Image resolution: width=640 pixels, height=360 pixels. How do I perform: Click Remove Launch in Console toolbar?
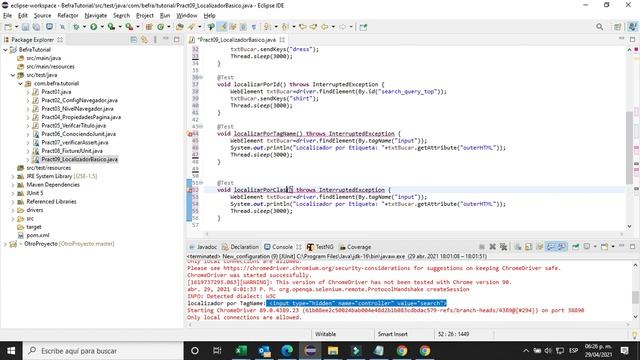[x=493, y=247]
